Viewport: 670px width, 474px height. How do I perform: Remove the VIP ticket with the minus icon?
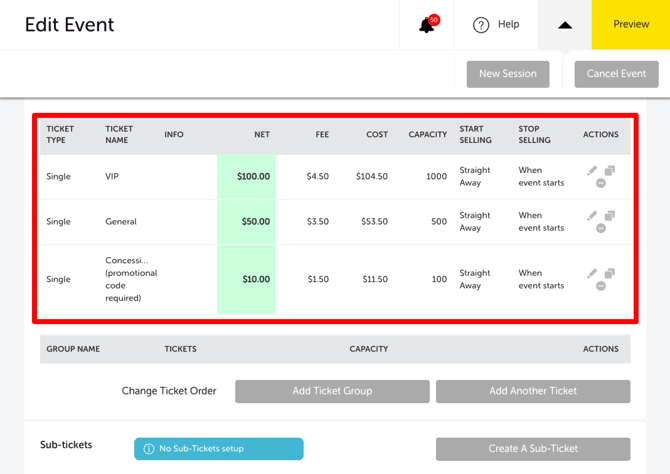601,183
